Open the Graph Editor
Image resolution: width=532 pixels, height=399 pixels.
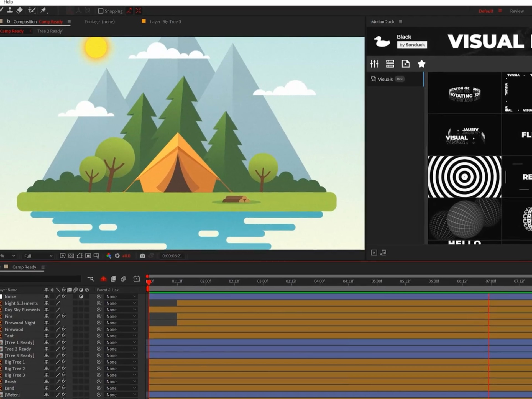137,279
